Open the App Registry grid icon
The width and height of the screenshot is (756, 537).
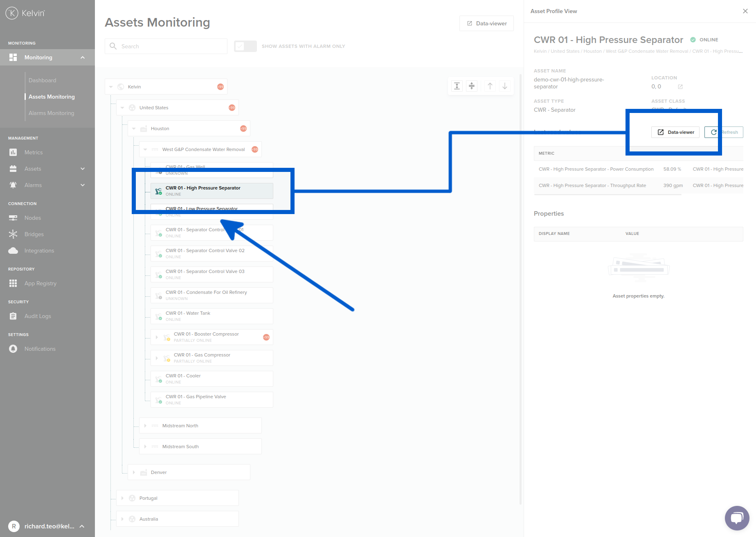point(13,283)
